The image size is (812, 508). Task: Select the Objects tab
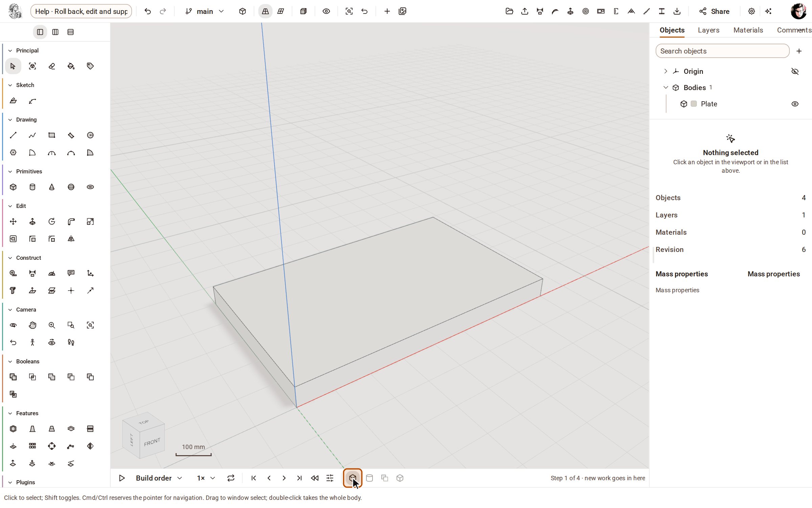pyautogui.click(x=672, y=30)
